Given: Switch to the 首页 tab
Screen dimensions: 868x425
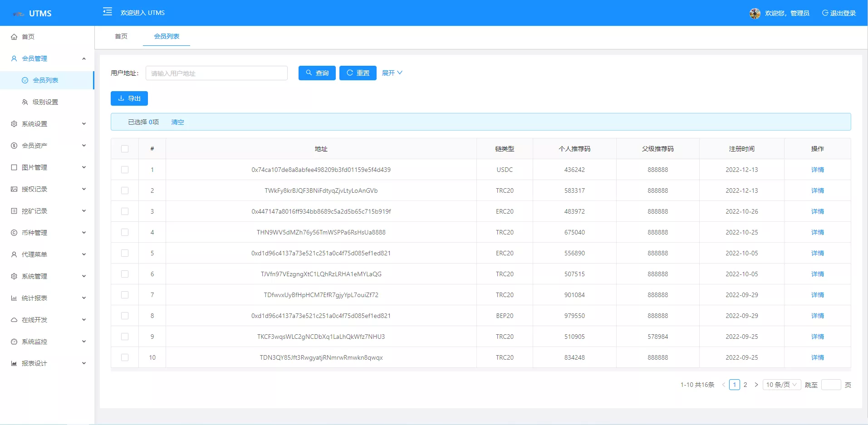Looking at the screenshot, I should tap(121, 36).
